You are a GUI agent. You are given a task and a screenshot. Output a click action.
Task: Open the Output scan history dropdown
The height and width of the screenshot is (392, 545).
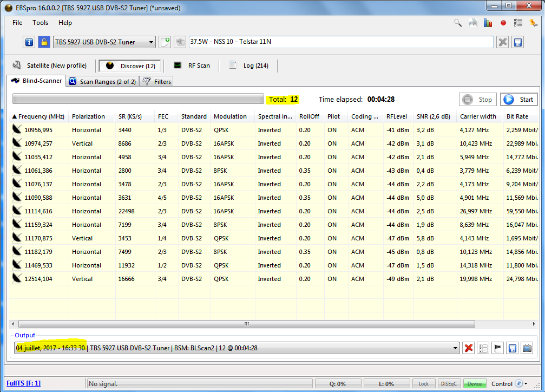coord(455,348)
